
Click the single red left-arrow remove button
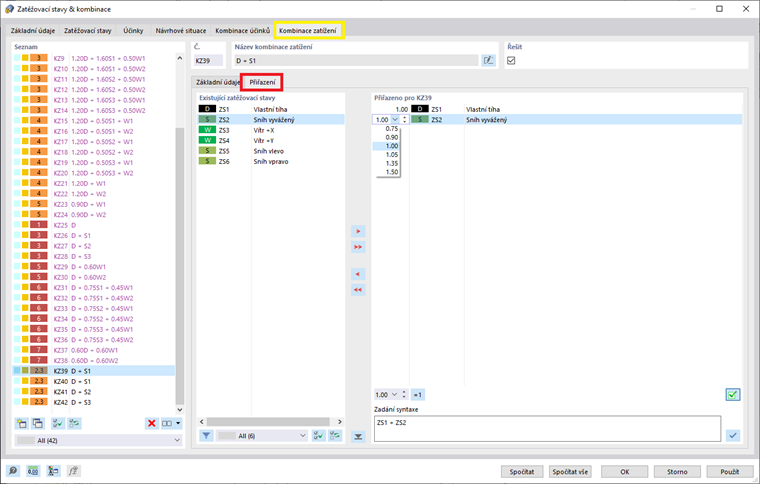tap(358, 274)
